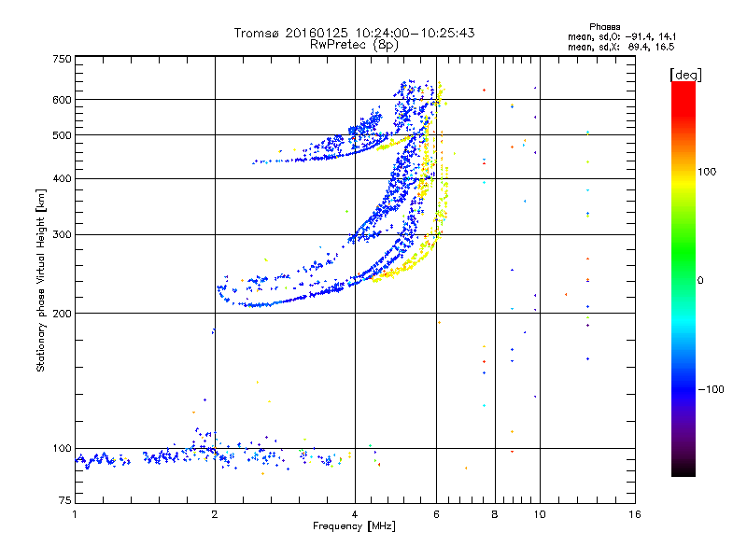The height and width of the screenshot is (560, 747).
Task: Click the 'Stationary phase Virtual Height [km]' y-axis title
Action: pyautogui.click(x=40, y=280)
